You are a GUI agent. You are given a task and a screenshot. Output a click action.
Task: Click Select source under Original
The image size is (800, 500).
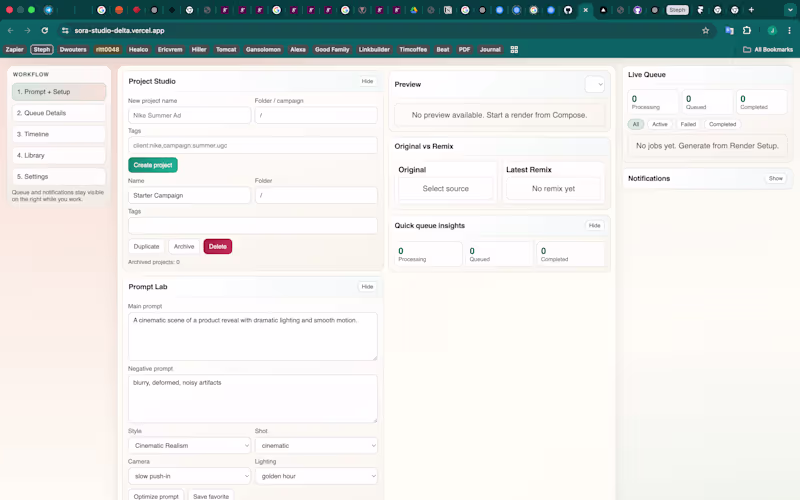click(x=445, y=189)
